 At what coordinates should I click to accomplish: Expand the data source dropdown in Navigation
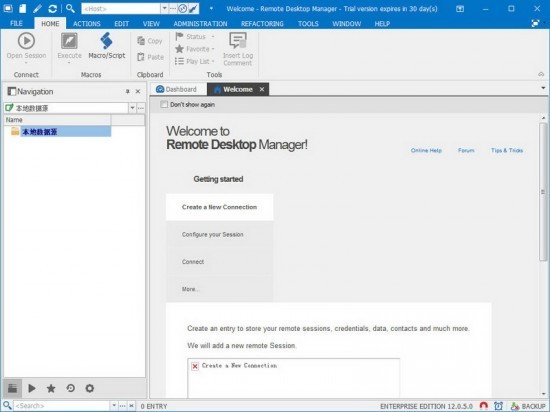pos(132,108)
